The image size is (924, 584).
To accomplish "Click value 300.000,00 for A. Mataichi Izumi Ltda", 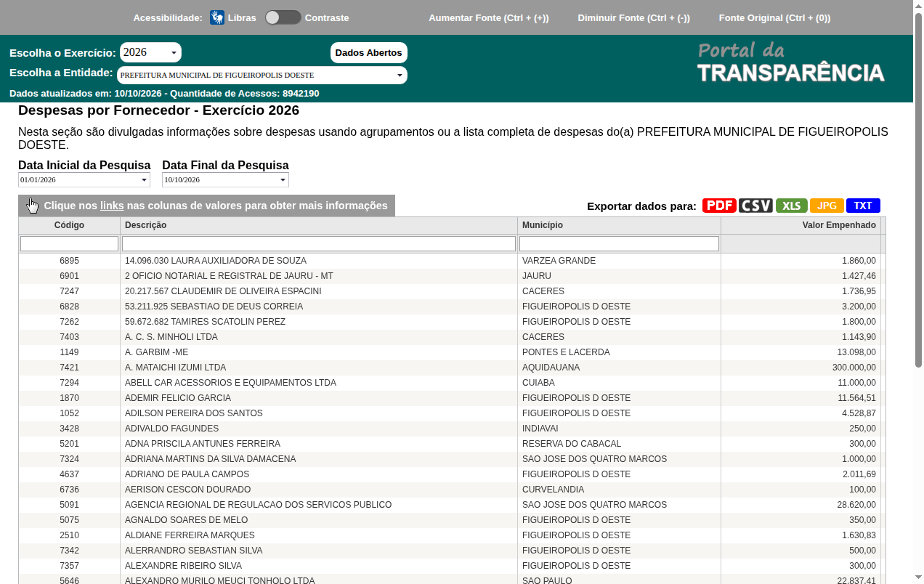I will click(854, 368).
